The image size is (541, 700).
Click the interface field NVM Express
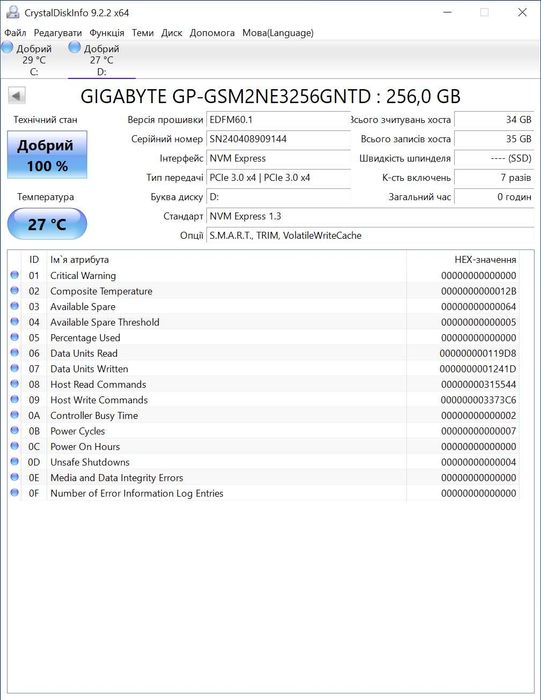click(279, 158)
